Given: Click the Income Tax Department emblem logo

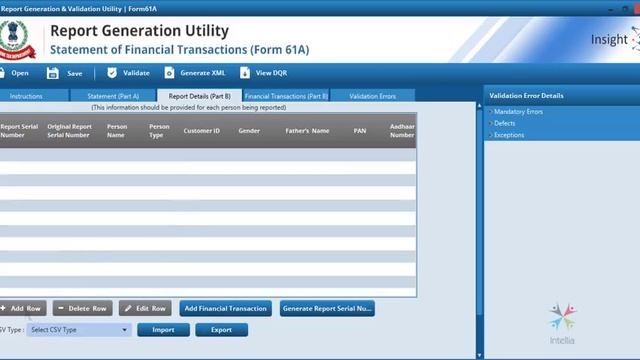Looking at the screenshot, I should [17, 40].
